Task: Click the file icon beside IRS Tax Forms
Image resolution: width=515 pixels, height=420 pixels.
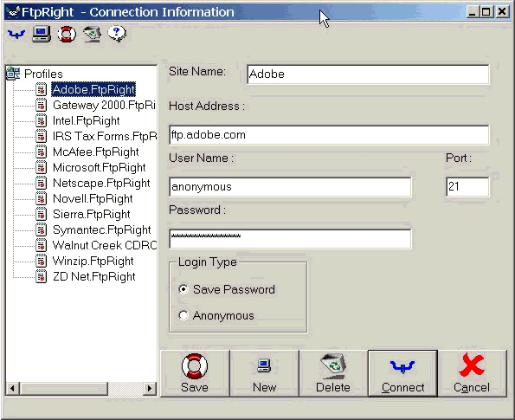Action: coord(41,136)
